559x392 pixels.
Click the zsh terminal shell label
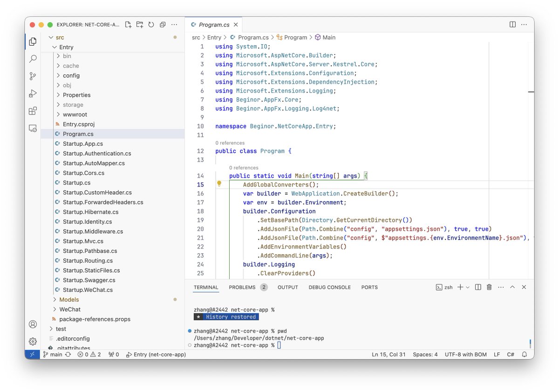click(444, 287)
